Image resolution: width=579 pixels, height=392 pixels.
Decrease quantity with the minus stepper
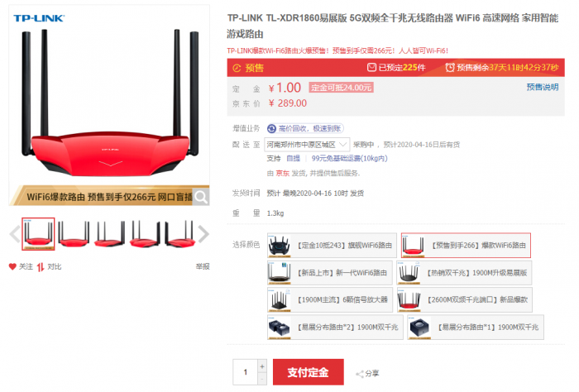[262, 379]
